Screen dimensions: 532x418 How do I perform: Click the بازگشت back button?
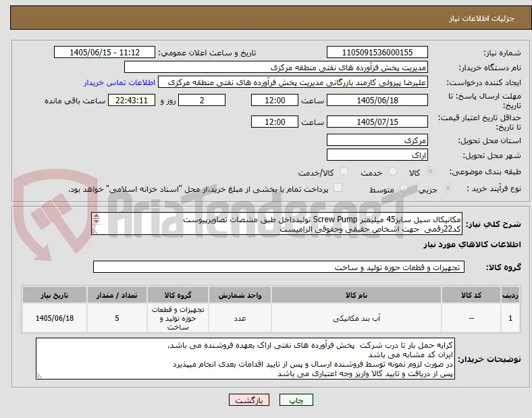[x=249, y=400]
